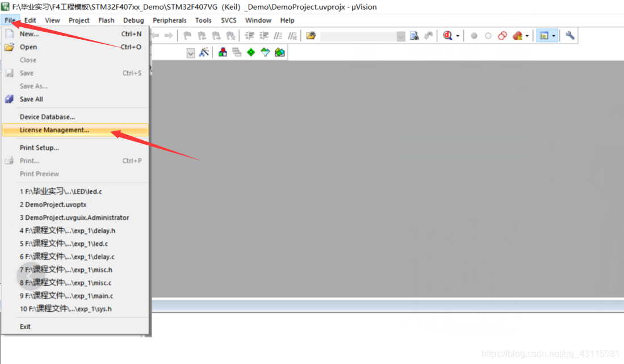Expand the kill breakpoints dropdown arrow
The height and width of the screenshot is (364, 624).
(x=527, y=36)
